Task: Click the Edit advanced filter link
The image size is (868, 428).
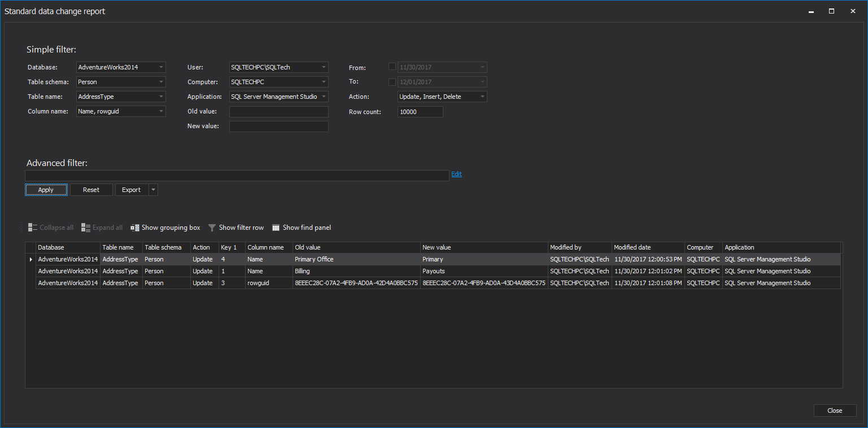Action: (456, 174)
